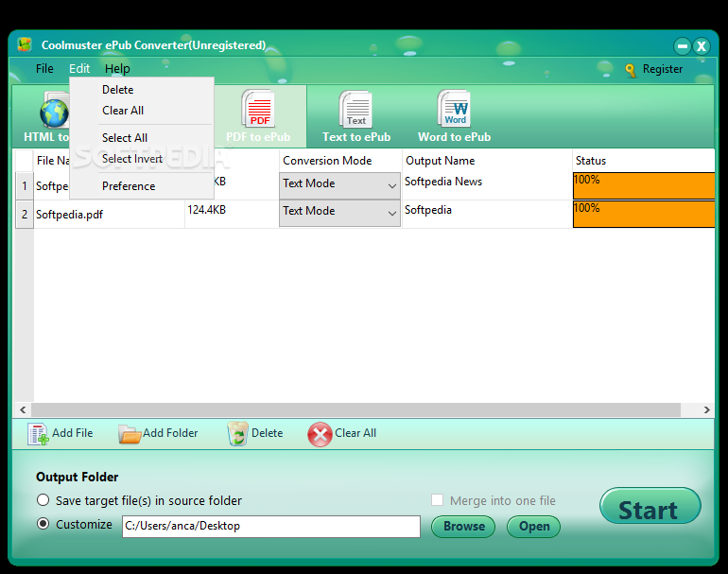This screenshot has height=574, width=728.
Task: Click the horizontal scrollbar thumb
Action: click(x=355, y=409)
